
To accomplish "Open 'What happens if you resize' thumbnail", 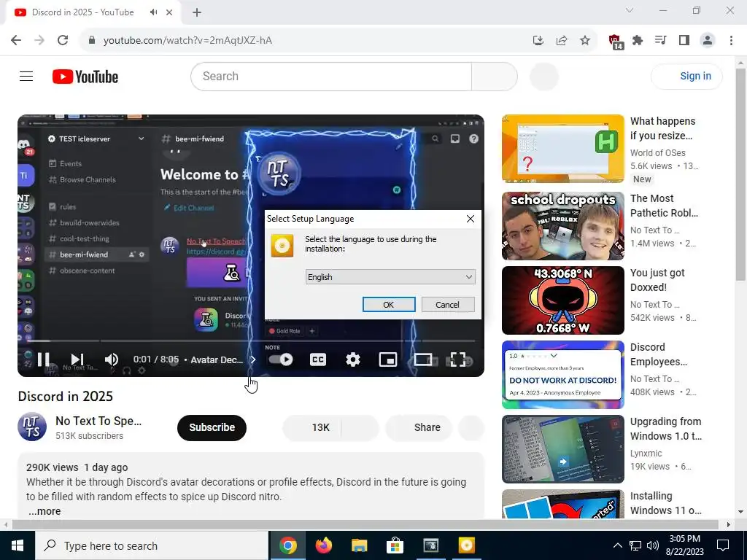I will 562,149.
